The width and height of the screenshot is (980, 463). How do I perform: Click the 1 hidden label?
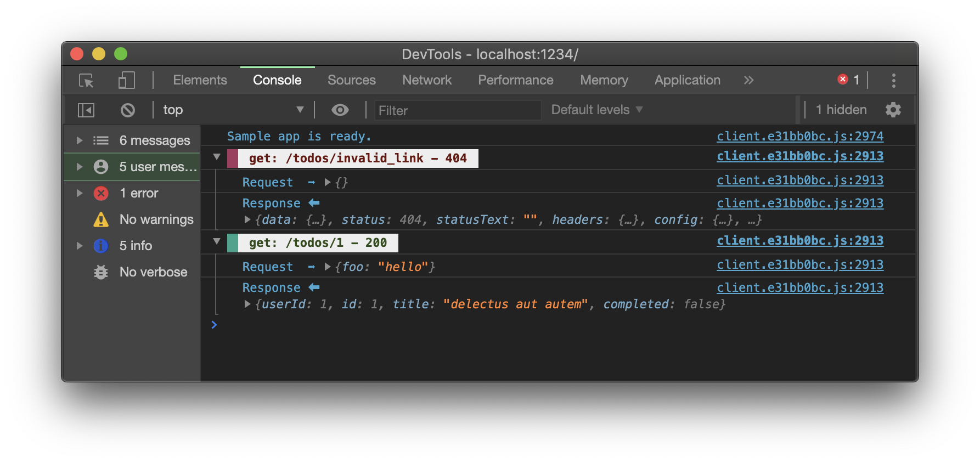point(841,110)
